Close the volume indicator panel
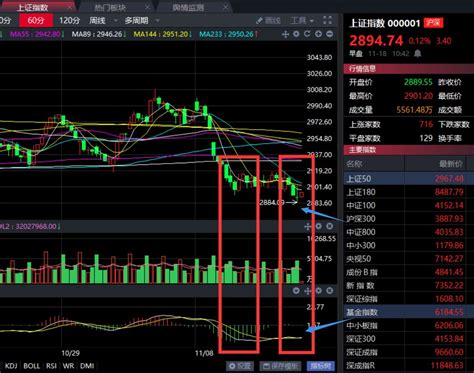 (x=329, y=227)
